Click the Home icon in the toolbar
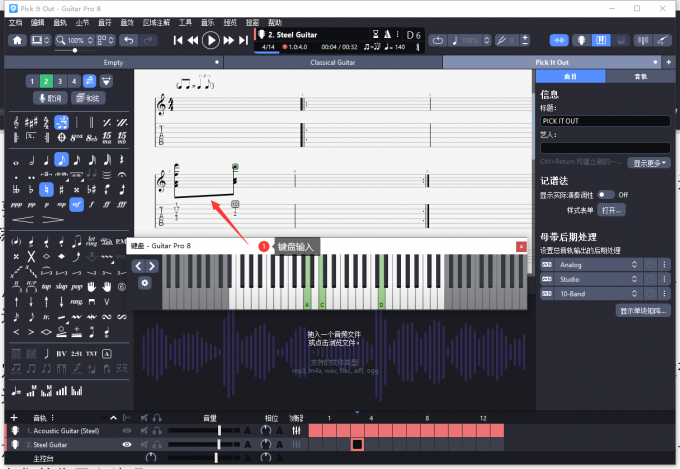680x469 pixels. coord(17,40)
